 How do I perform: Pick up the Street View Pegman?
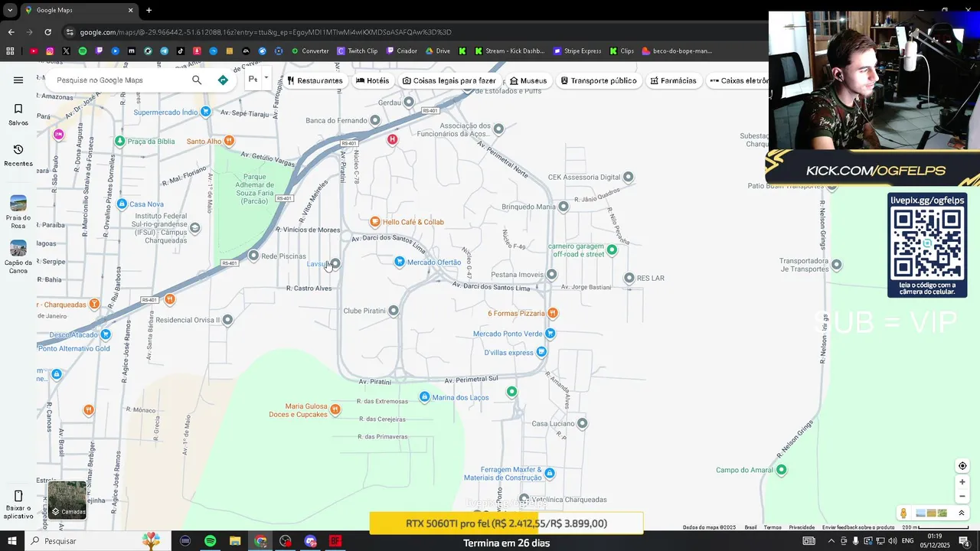pos(903,514)
